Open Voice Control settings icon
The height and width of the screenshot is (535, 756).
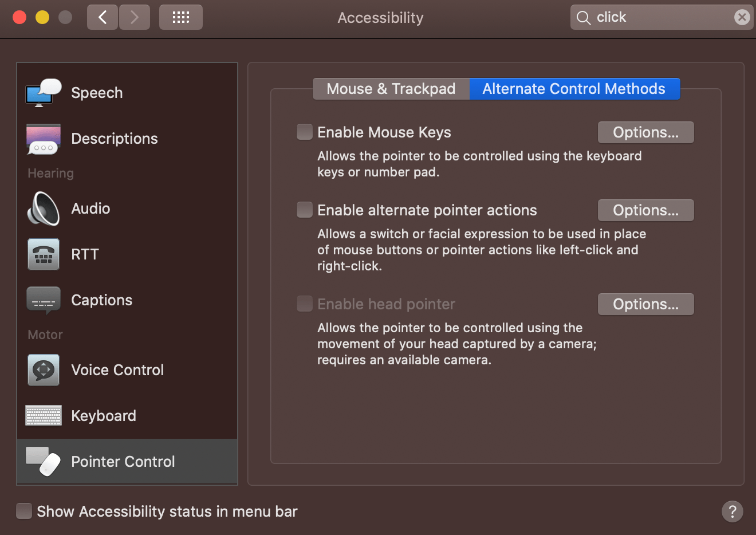pos(43,370)
